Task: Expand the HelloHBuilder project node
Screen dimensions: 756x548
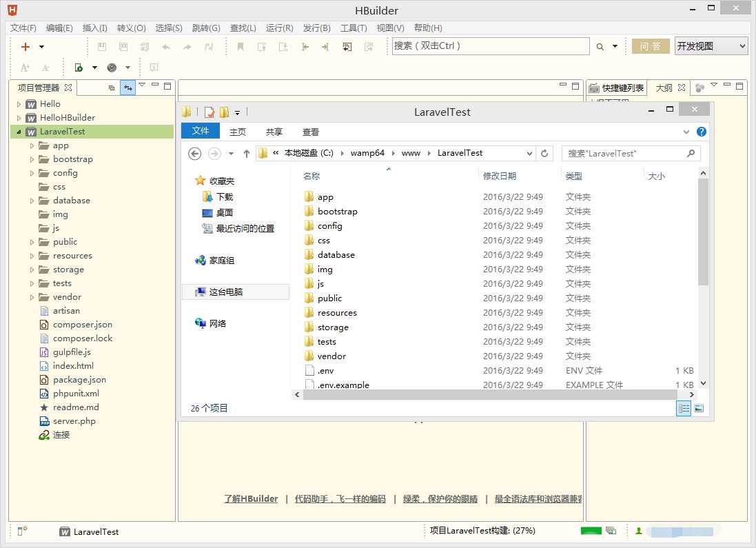Action: 19,118
